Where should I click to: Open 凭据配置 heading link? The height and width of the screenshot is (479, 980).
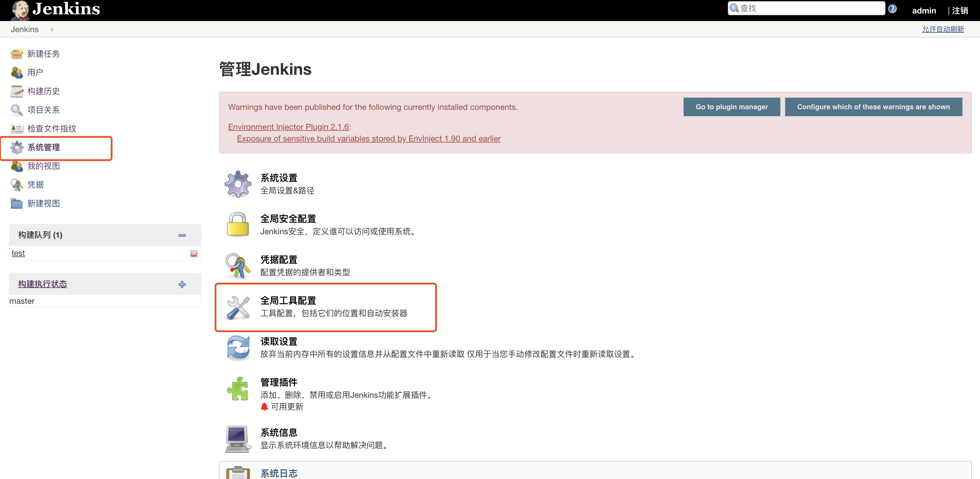coord(279,260)
